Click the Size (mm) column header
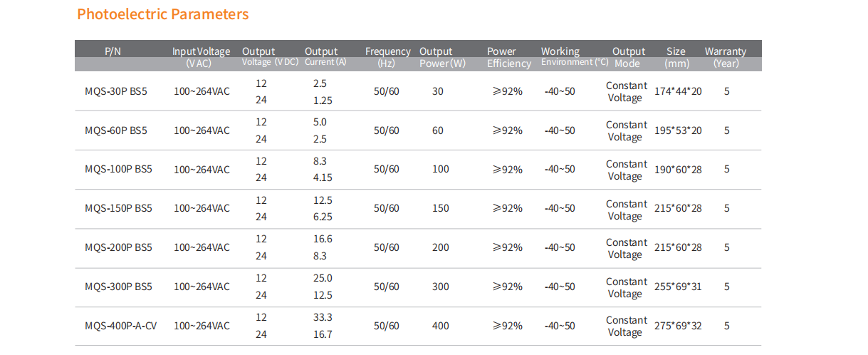Viewport: 868px width, 355px height. pyautogui.click(x=676, y=57)
